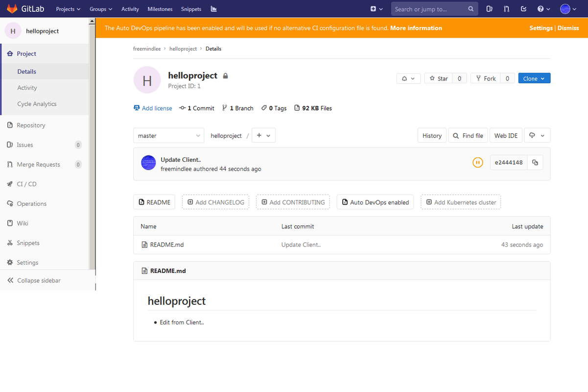
Task: Click the paused pipeline status icon
Action: (x=478, y=163)
